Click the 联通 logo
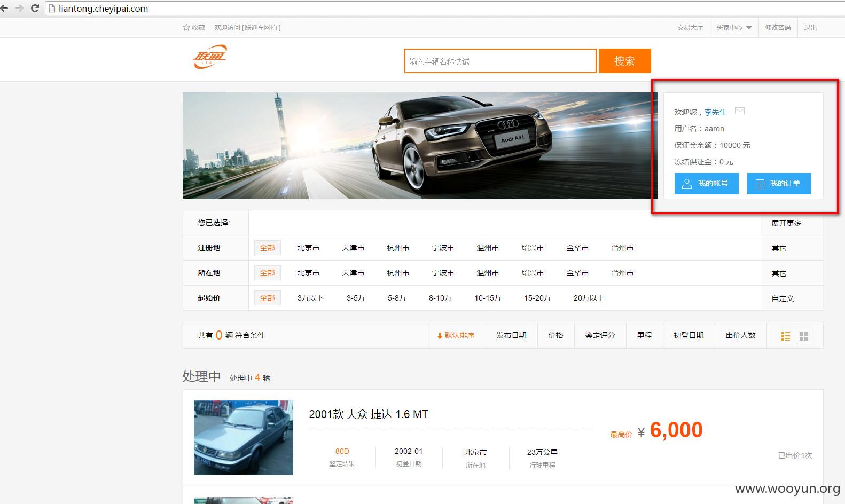845x504 pixels. point(210,57)
